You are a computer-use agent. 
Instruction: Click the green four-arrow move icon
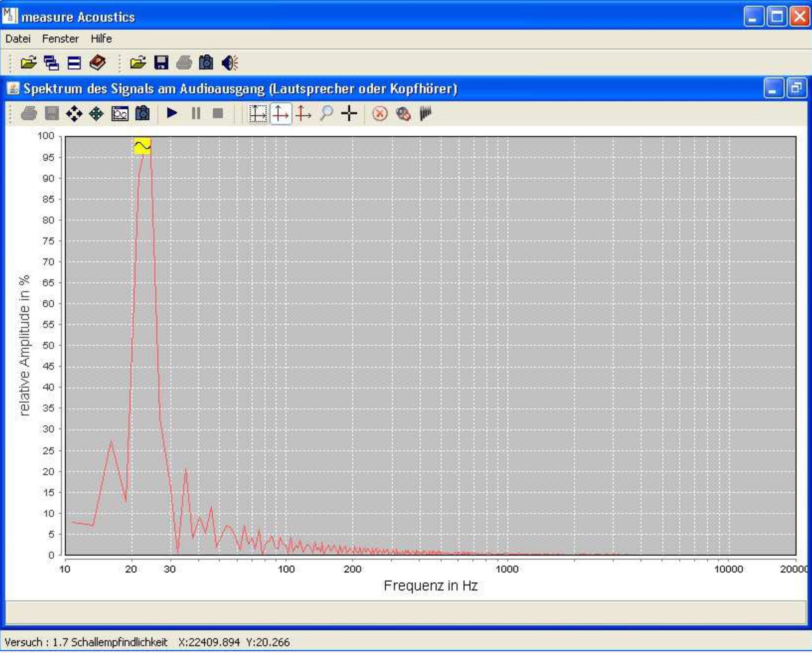point(96,113)
